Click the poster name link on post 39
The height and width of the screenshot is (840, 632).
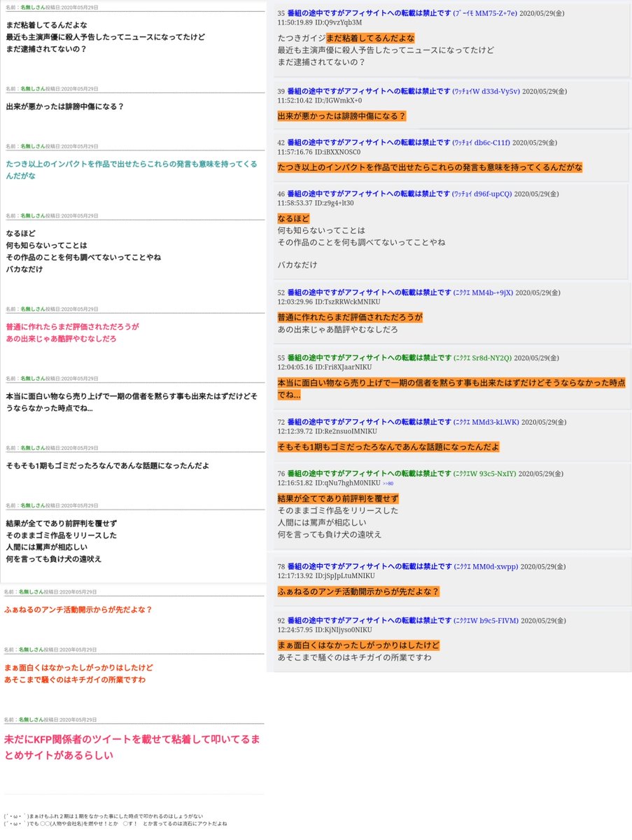[x=369, y=91]
